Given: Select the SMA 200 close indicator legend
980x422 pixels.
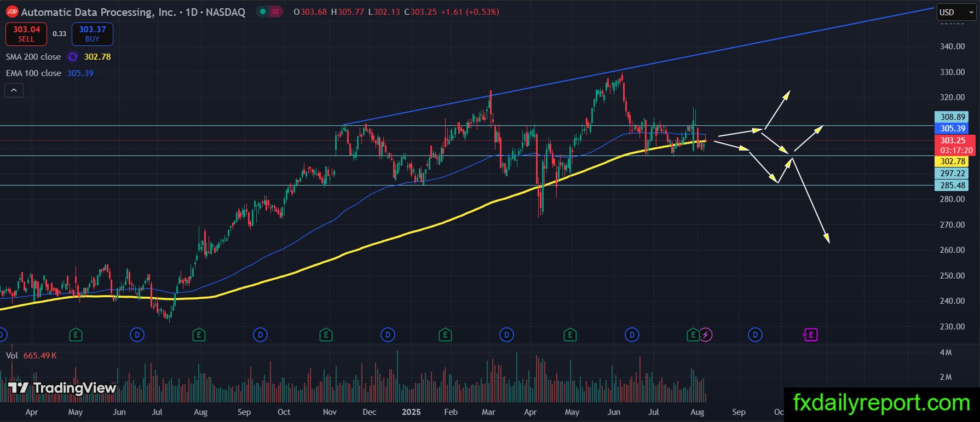Looking at the screenshot, I should tap(33, 57).
